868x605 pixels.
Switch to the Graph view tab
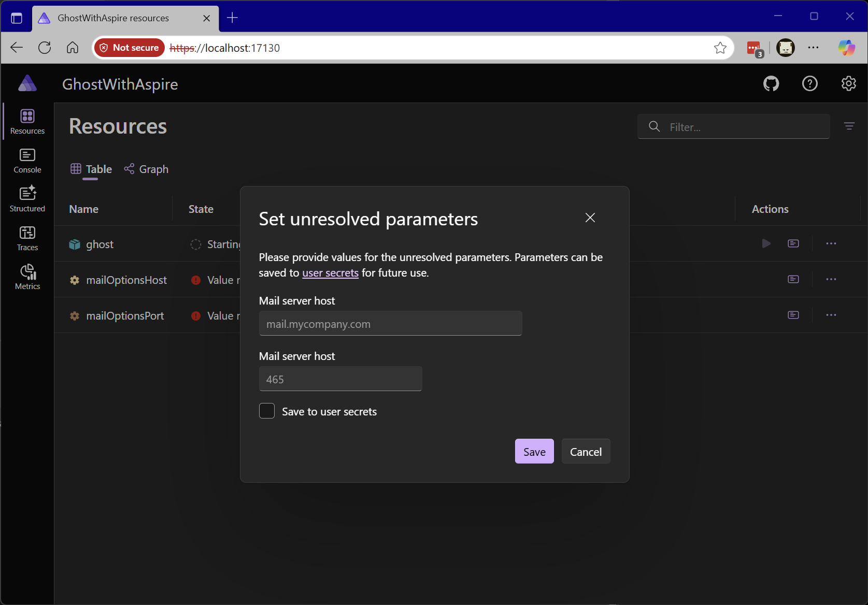coord(146,169)
